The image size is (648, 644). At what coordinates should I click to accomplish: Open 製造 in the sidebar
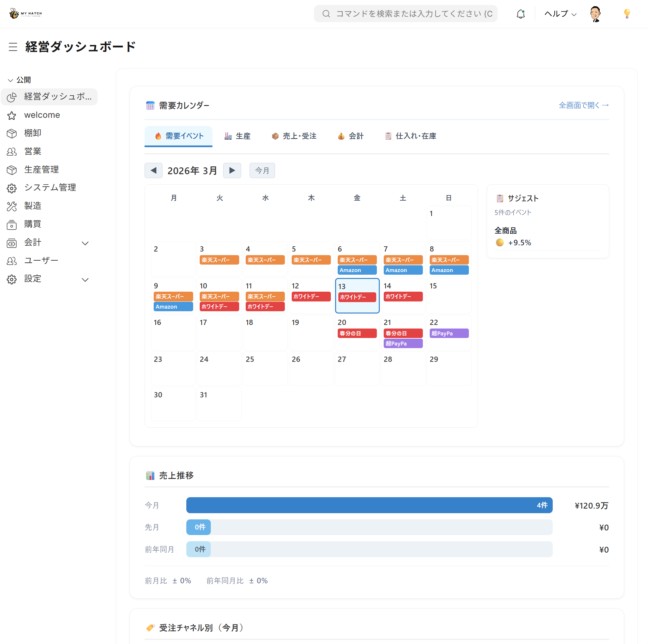coord(33,206)
